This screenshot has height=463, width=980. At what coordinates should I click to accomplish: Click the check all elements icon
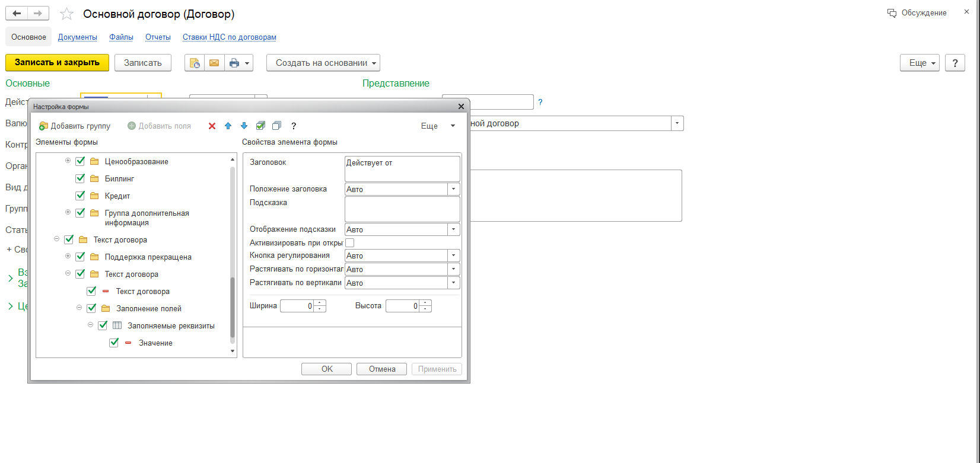(x=260, y=126)
